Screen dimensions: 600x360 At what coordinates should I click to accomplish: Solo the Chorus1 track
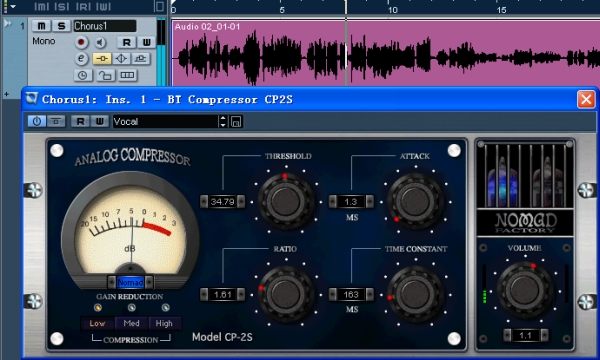tap(61, 26)
